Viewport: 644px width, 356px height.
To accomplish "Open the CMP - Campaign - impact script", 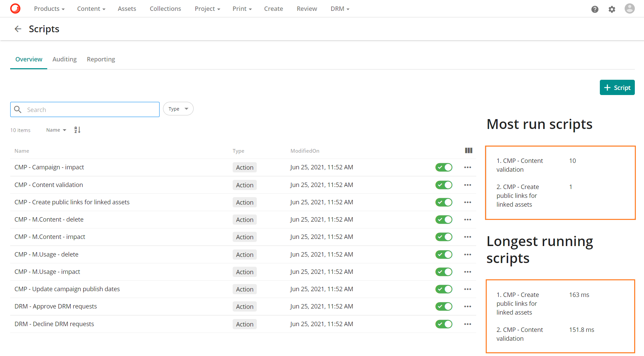I will pos(49,167).
